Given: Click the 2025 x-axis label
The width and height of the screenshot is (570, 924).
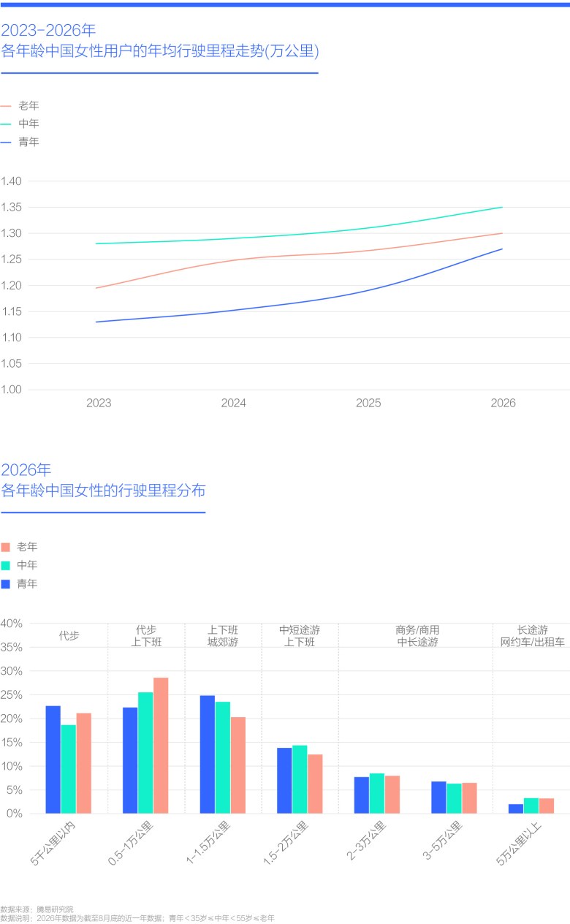Looking at the screenshot, I should tap(368, 404).
